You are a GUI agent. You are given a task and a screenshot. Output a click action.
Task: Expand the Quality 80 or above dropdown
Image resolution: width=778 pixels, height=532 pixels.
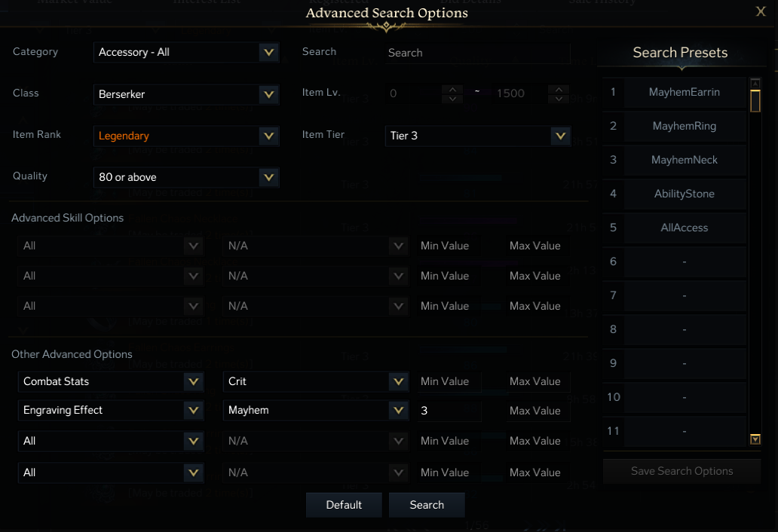(x=268, y=177)
